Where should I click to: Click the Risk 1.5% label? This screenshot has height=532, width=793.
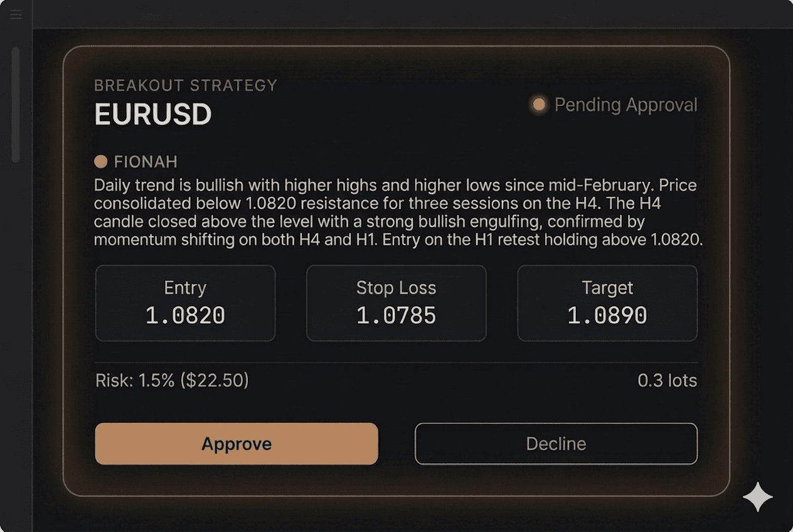171,380
